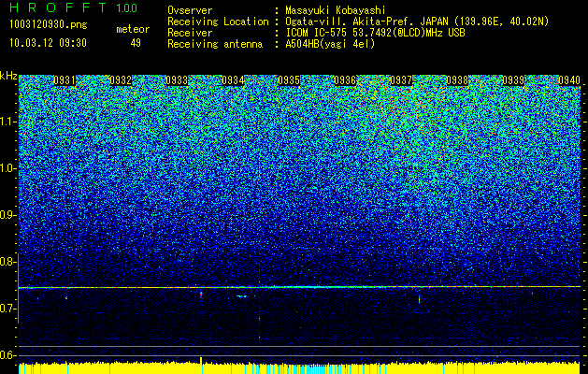Select the meteor count value 49
This screenshot has width=588, height=374.
[136, 43]
